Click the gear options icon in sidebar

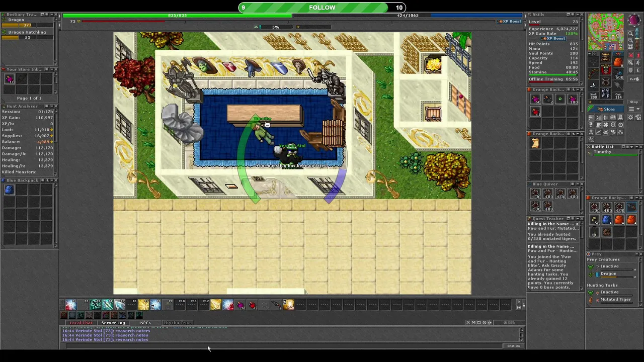tap(630, 117)
